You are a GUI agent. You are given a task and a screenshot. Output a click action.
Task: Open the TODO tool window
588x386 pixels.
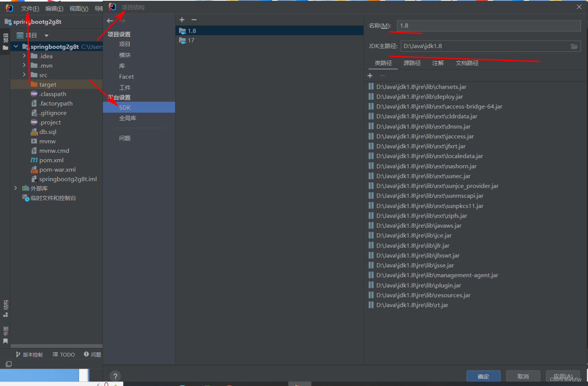tap(64, 355)
